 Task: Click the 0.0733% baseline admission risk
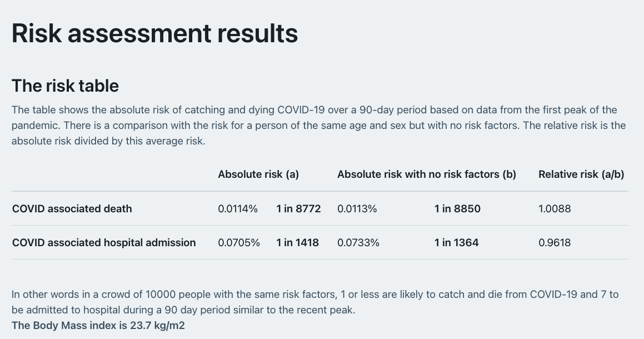tap(358, 242)
